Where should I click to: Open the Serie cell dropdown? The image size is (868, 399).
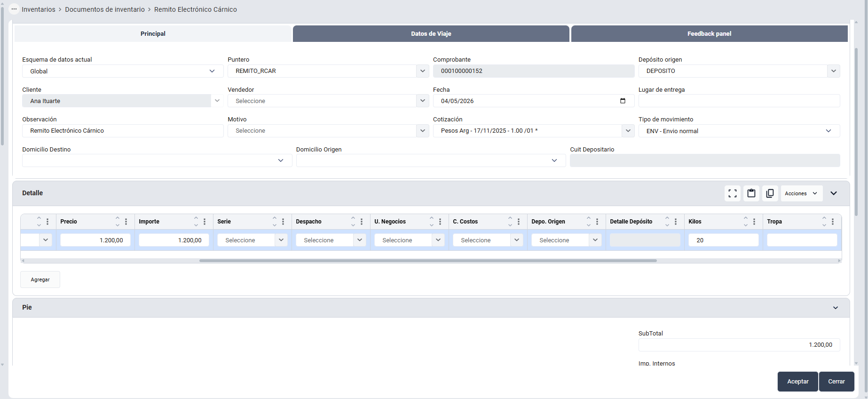(281, 240)
